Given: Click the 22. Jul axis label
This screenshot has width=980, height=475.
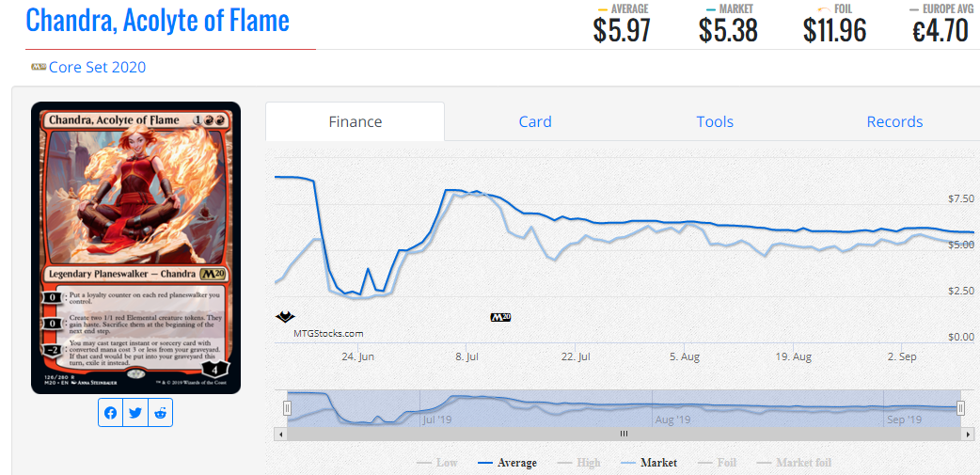Looking at the screenshot, I should [x=576, y=357].
